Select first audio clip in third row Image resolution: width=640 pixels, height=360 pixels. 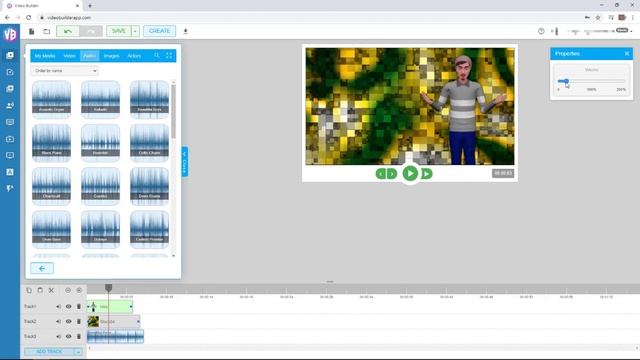[x=51, y=186]
